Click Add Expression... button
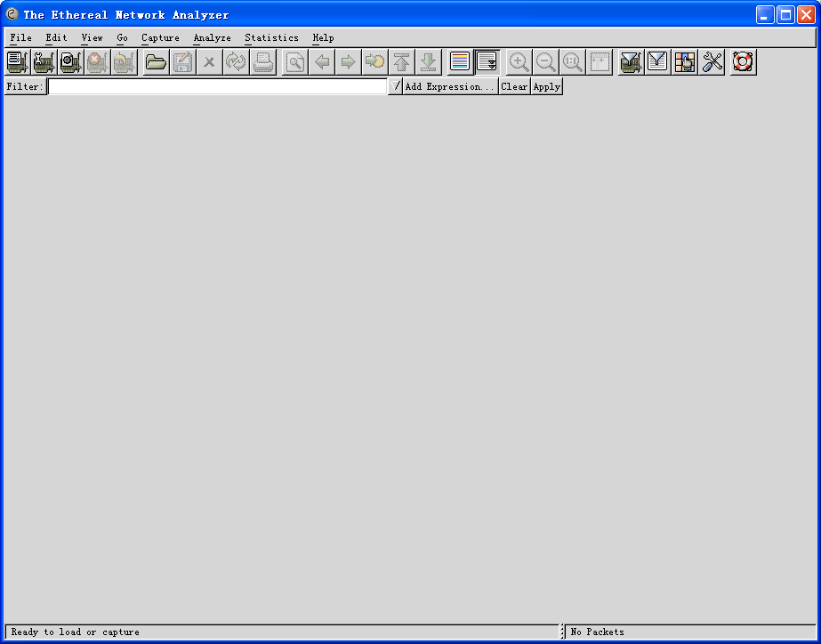Viewport: 821px width, 644px height. pyautogui.click(x=450, y=87)
